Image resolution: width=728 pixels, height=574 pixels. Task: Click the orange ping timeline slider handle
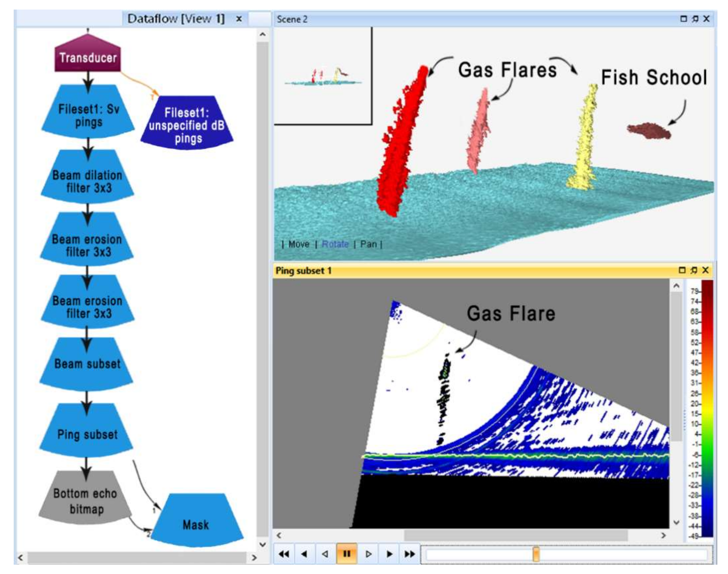pos(536,554)
